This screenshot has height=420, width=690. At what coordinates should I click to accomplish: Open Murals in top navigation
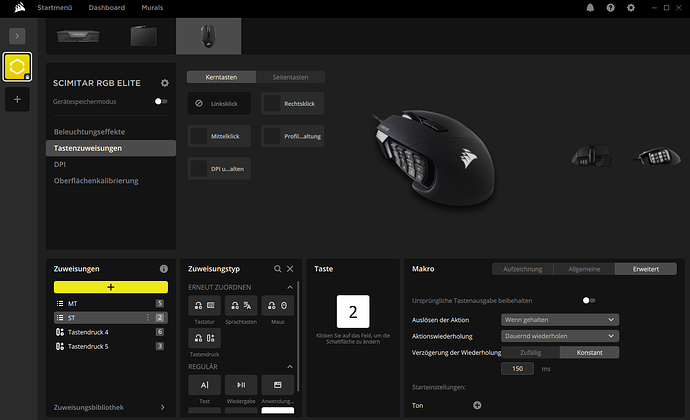point(152,7)
